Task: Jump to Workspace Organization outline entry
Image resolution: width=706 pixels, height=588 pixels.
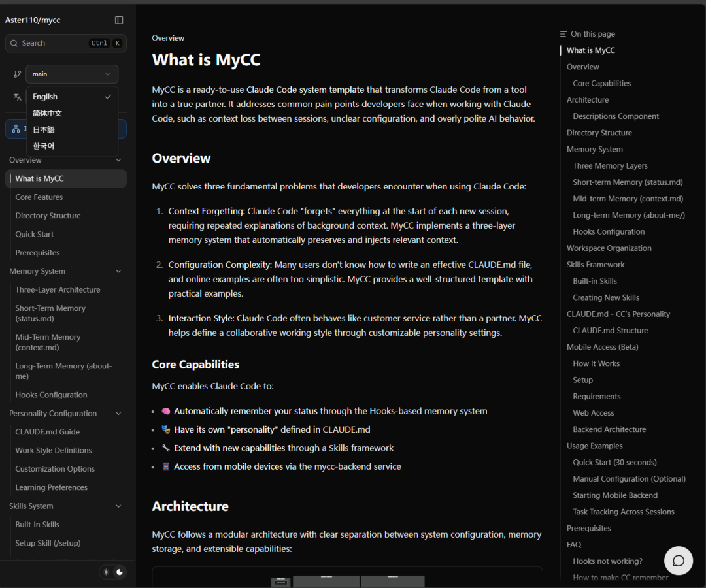Action: click(x=609, y=248)
